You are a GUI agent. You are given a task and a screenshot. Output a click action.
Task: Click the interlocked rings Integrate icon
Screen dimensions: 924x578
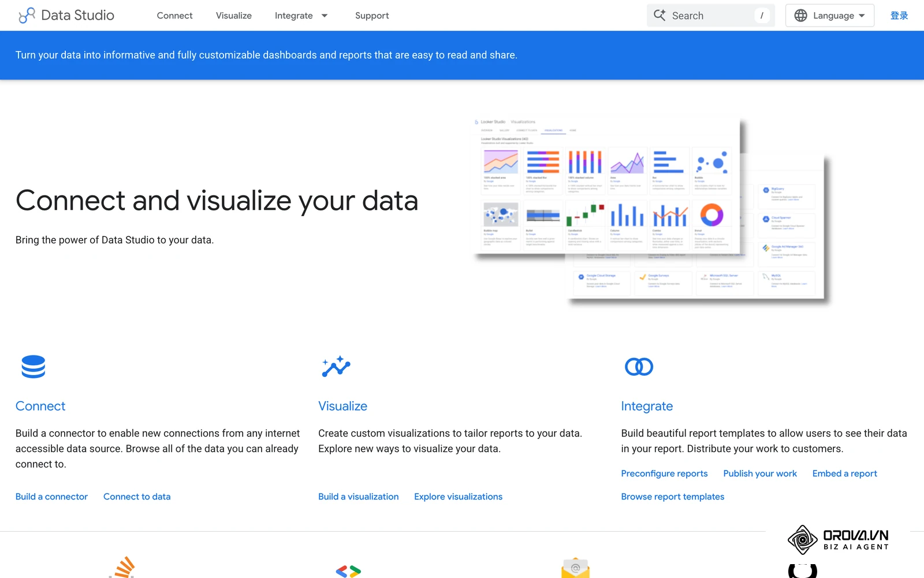point(639,366)
